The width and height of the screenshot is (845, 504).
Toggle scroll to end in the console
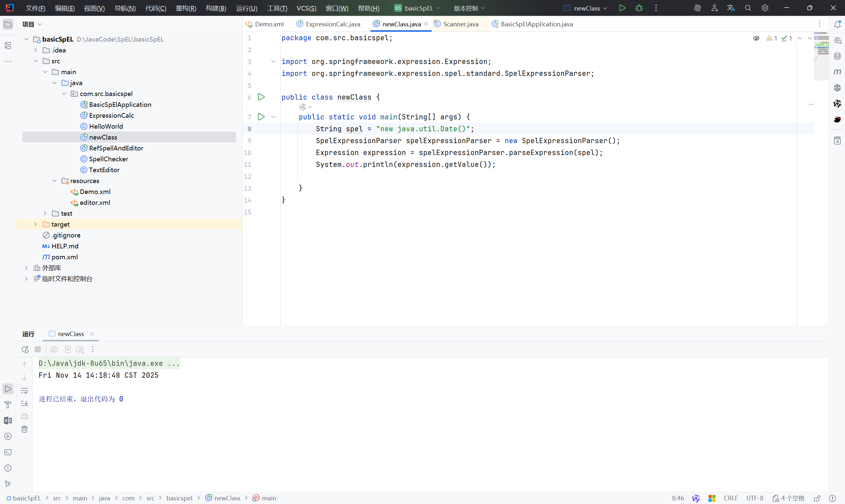click(x=24, y=403)
